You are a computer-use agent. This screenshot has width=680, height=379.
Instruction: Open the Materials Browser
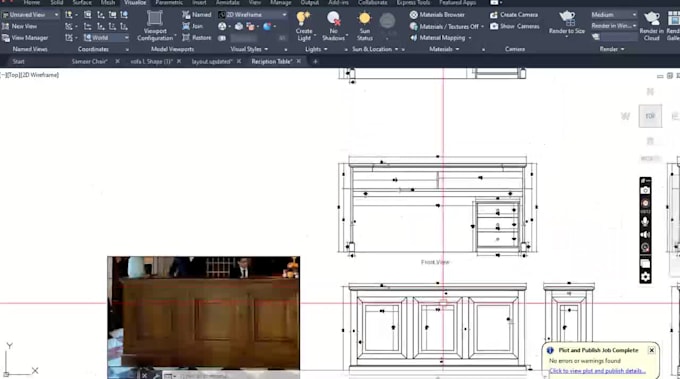pyautogui.click(x=437, y=15)
